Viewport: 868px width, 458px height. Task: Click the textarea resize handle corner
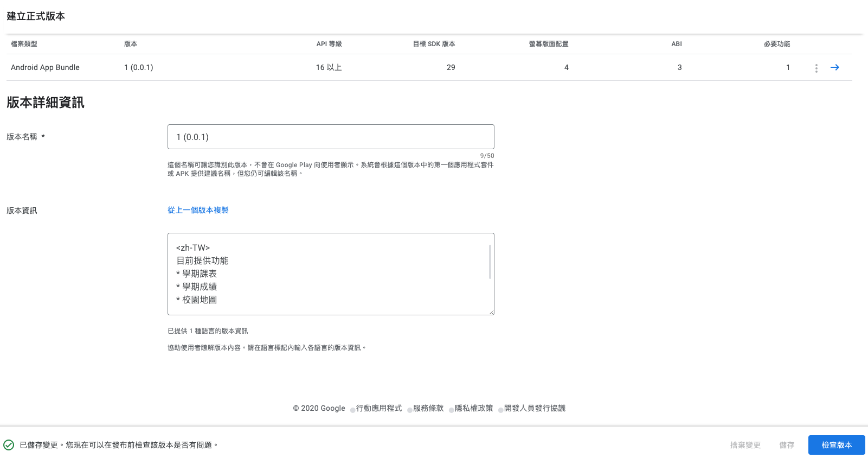(491, 312)
